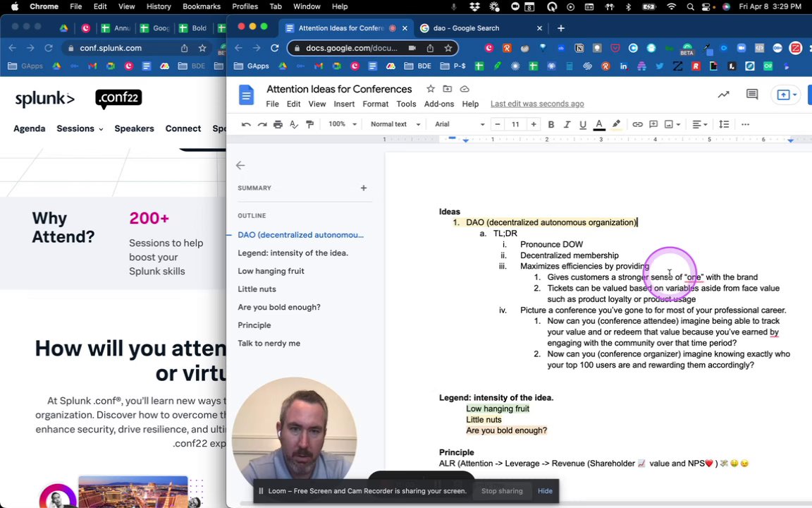Click the 'Last edit was seconds ago' link

click(537, 104)
